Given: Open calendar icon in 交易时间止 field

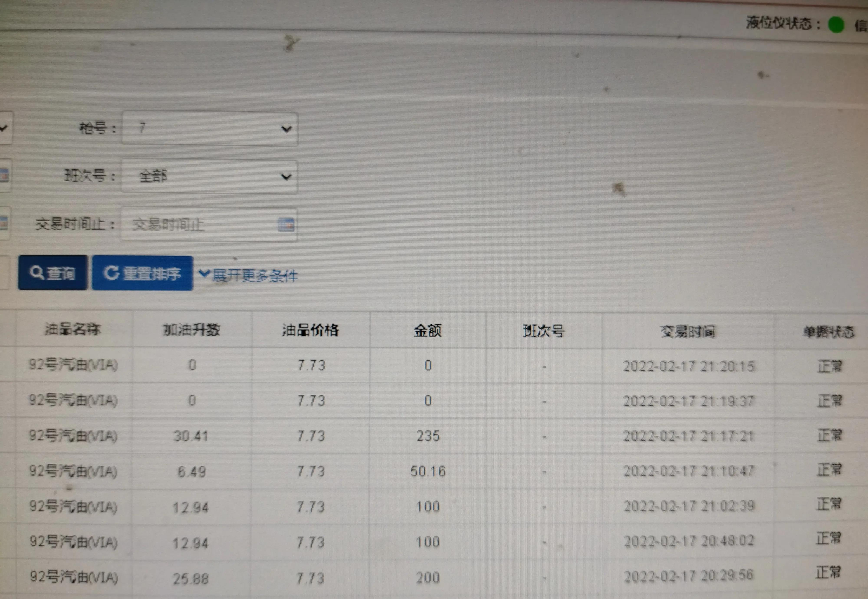Looking at the screenshot, I should 286,224.
